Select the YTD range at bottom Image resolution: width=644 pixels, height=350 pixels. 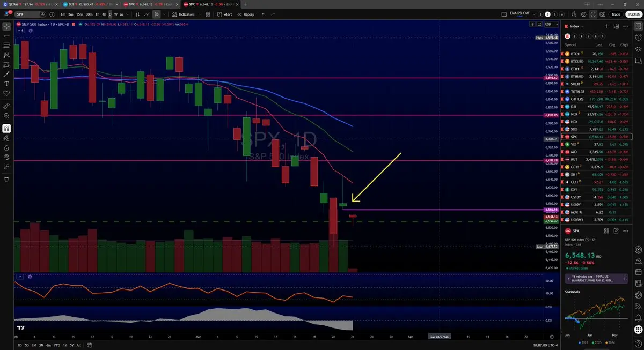56,345
